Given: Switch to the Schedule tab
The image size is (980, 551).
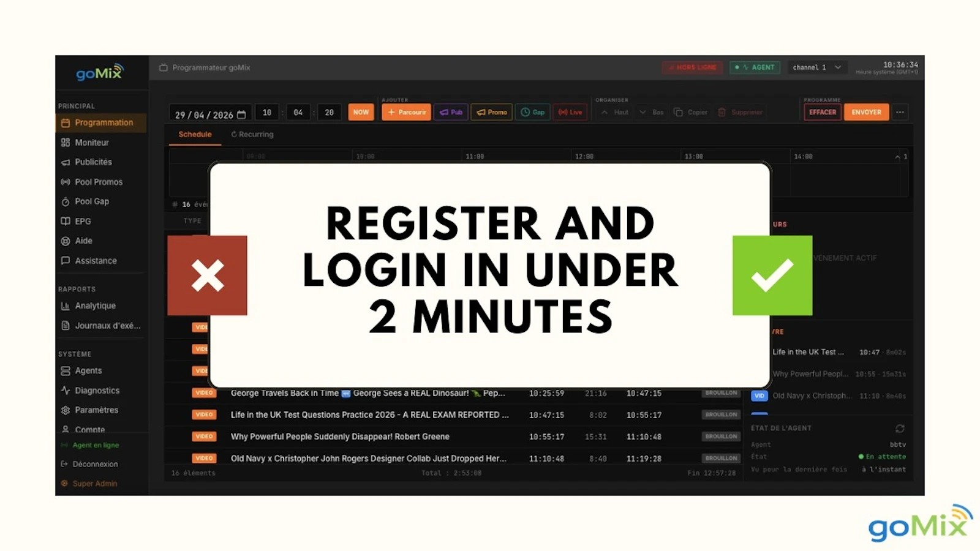Looking at the screenshot, I should [195, 134].
